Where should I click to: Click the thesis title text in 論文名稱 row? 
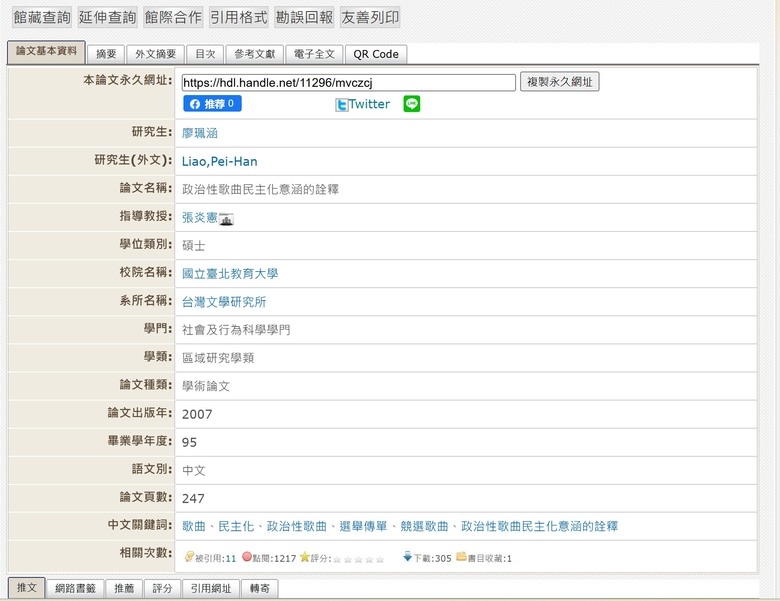point(260,190)
